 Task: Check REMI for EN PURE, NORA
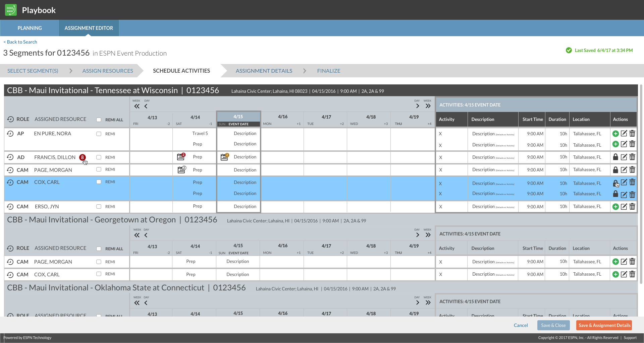click(99, 134)
